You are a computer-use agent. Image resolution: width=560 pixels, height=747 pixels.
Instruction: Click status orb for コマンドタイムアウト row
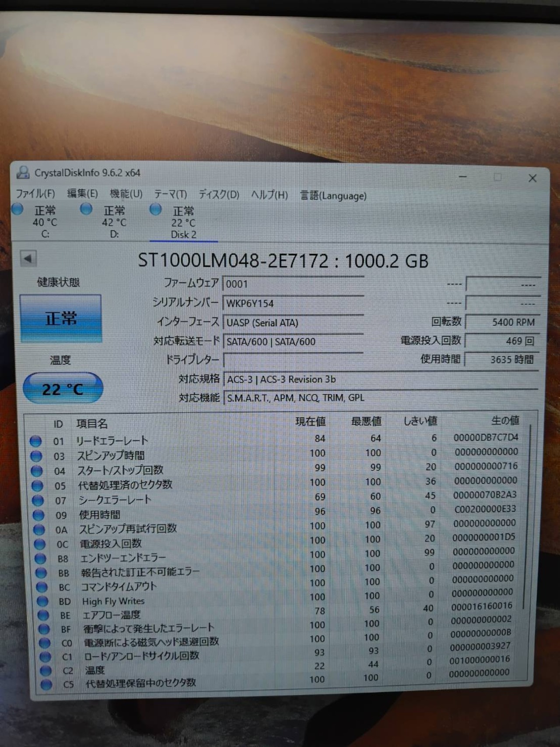tap(42, 587)
